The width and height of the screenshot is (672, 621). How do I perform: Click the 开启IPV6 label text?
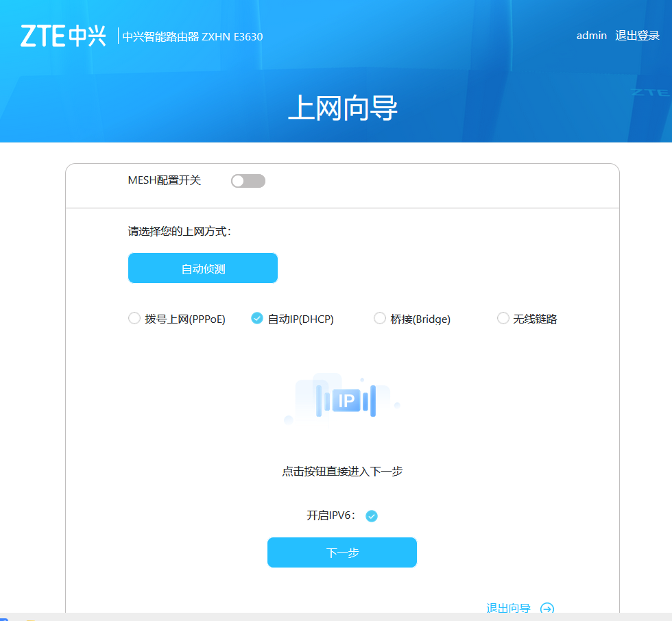[331, 515]
